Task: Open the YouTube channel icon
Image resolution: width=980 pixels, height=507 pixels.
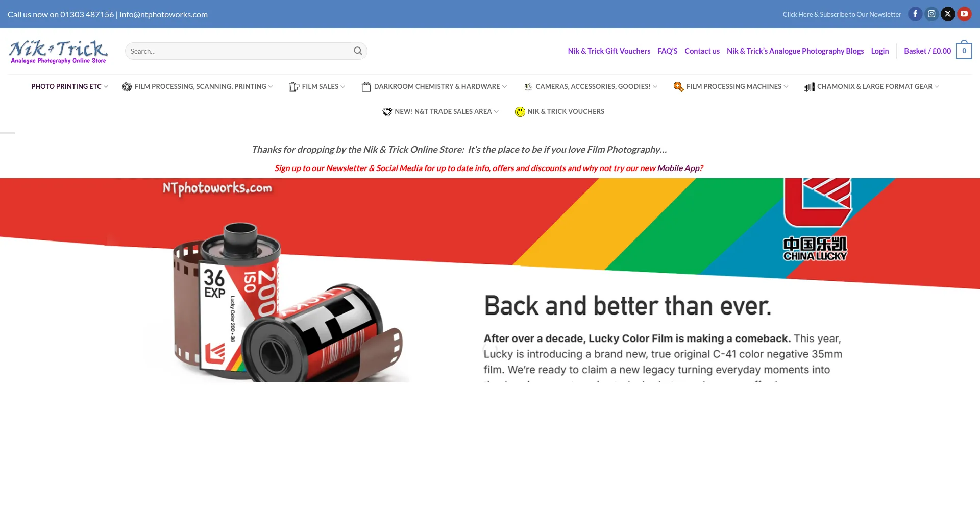Action: [964, 14]
